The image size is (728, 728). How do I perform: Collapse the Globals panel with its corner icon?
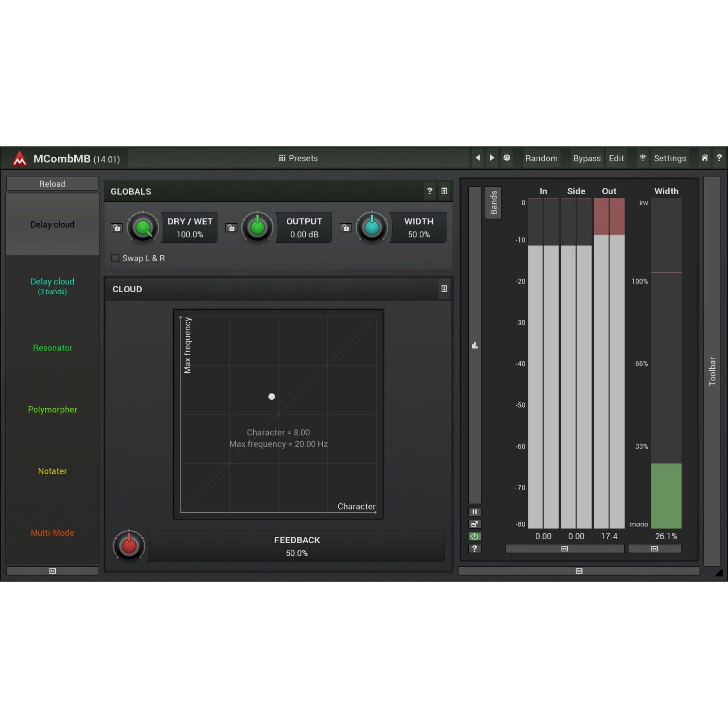click(444, 191)
